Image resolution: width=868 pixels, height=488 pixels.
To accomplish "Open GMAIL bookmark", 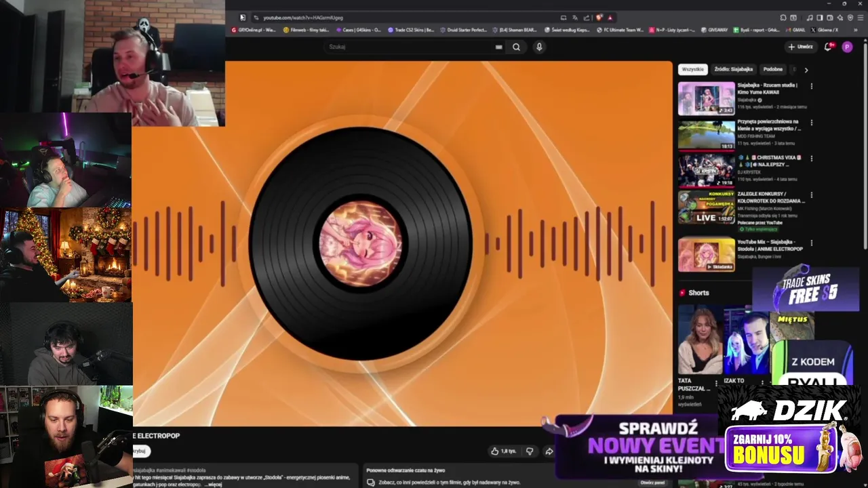I will pos(795,30).
